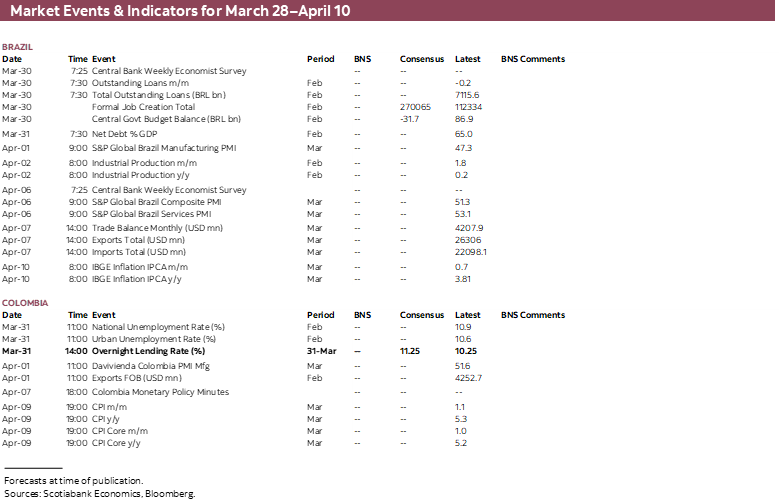Click 'Imports Total (USD mn)' event

click(x=139, y=252)
